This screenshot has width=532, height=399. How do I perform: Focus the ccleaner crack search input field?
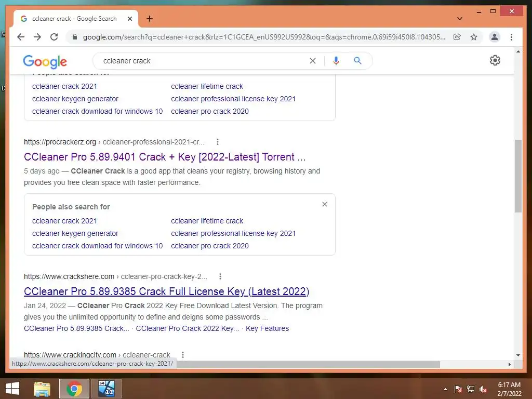204,61
